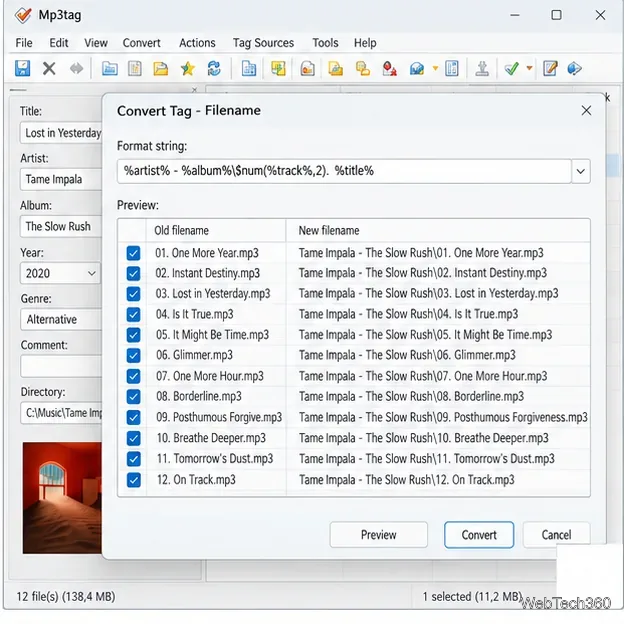Viewport: 624px width, 624px height.
Task: Uncheck the 12. On Track.mp3 checkbox
Action: tap(133, 480)
